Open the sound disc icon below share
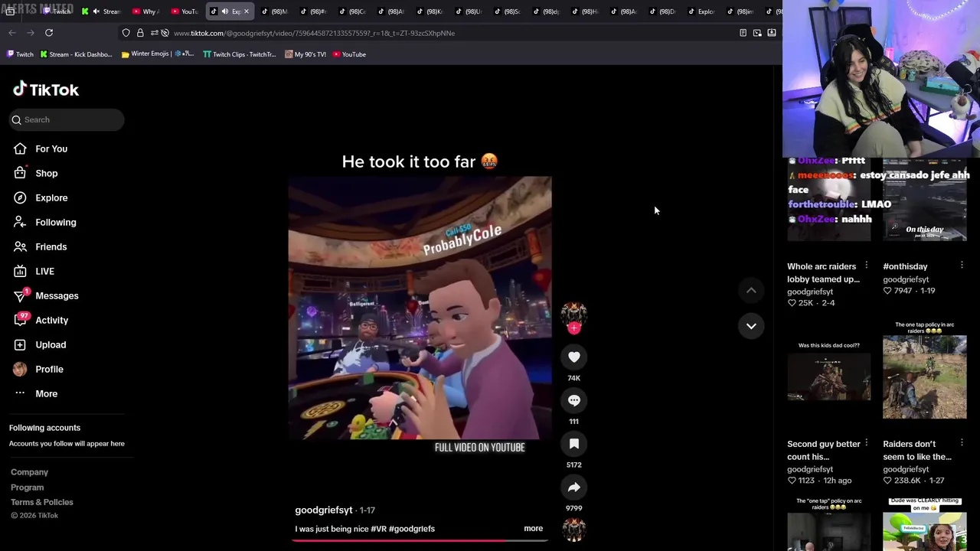The image size is (980, 551). click(573, 530)
